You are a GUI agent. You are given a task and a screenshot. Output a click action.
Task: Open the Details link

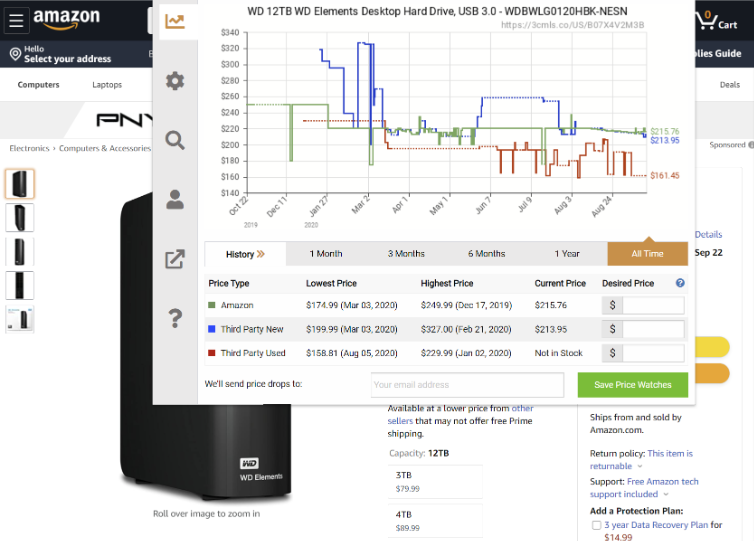[x=708, y=235]
